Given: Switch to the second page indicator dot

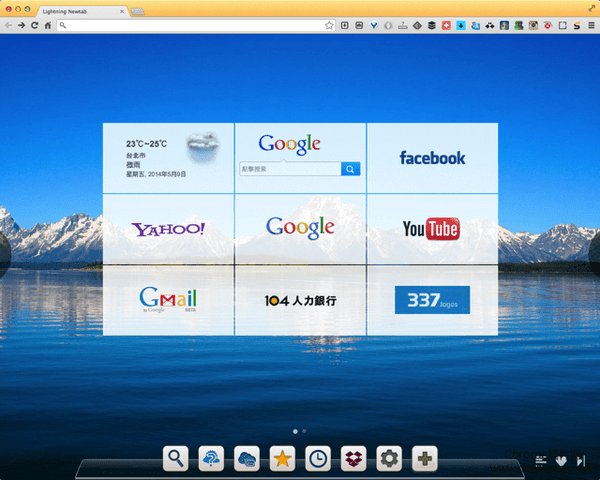Looking at the screenshot, I should pyautogui.click(x=305, y=431).
